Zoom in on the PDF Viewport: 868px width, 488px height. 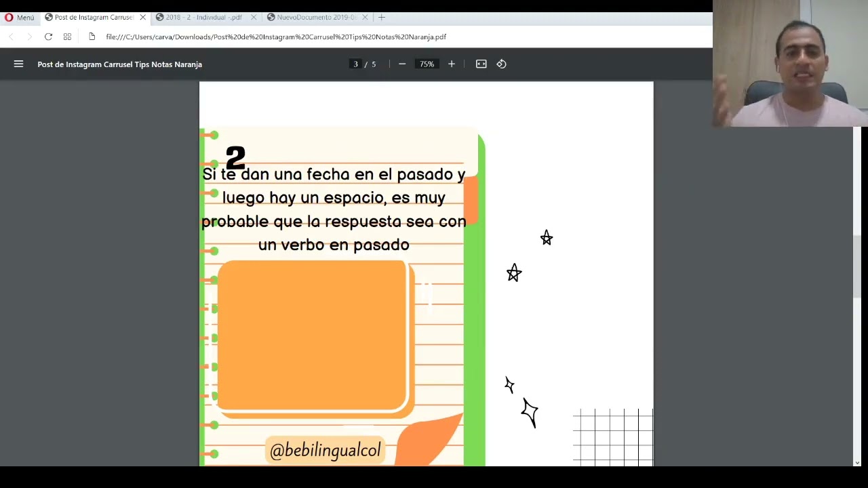click(452, 64)
